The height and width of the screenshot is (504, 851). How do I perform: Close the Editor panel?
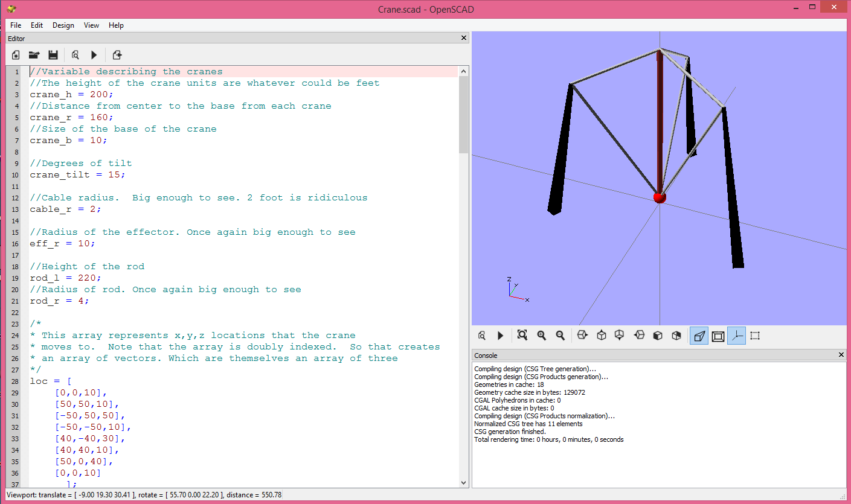(x=463, y=37)
